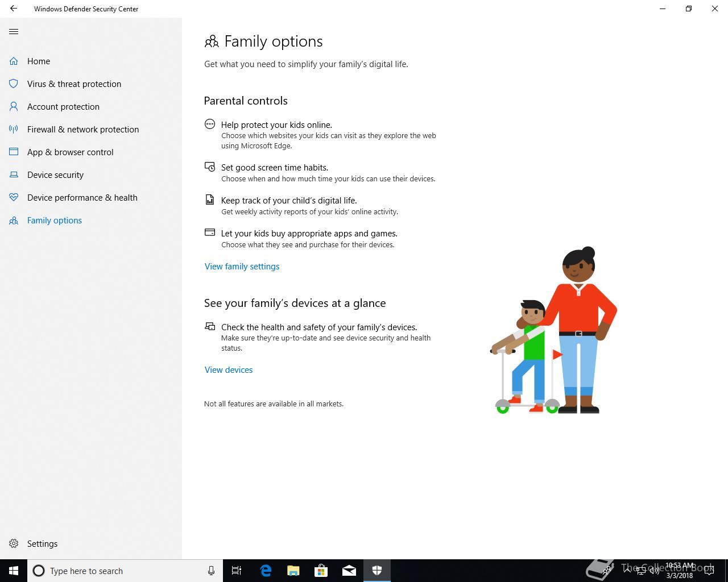Click 'Not all features are available in all markets.'

(274, 404)
